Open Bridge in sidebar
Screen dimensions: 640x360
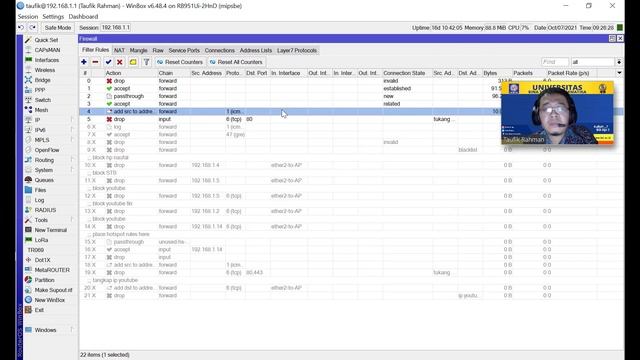coord(42,80)
